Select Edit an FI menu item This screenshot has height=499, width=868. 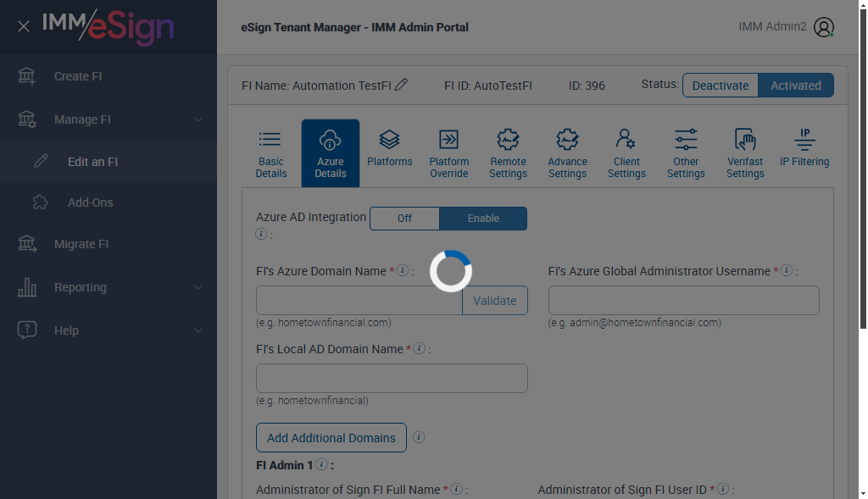pyautogui.click(x=108, y=162)
